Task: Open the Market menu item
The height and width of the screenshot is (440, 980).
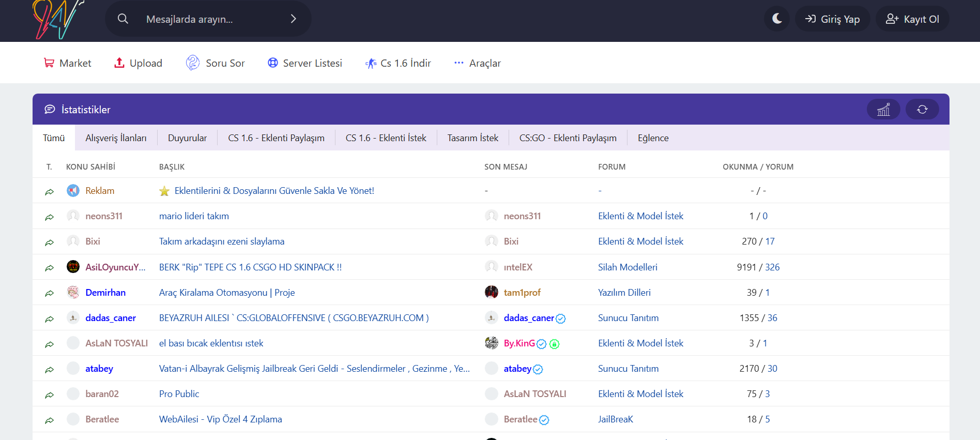Action: coord(68,63)
